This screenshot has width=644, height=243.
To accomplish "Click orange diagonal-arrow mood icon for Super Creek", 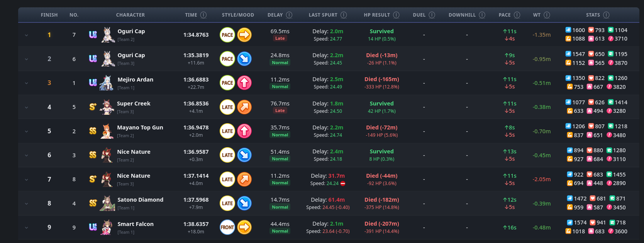I will [x=244, y=107].
